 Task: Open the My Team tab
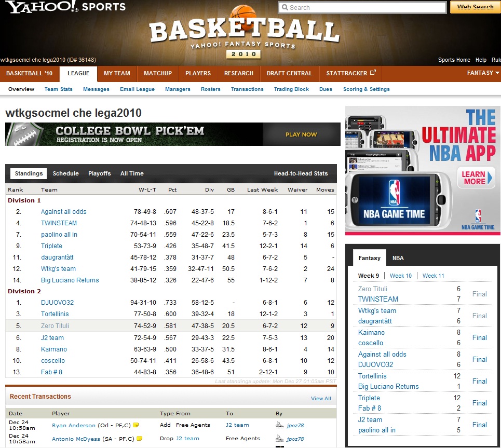[x=117, y=73]
